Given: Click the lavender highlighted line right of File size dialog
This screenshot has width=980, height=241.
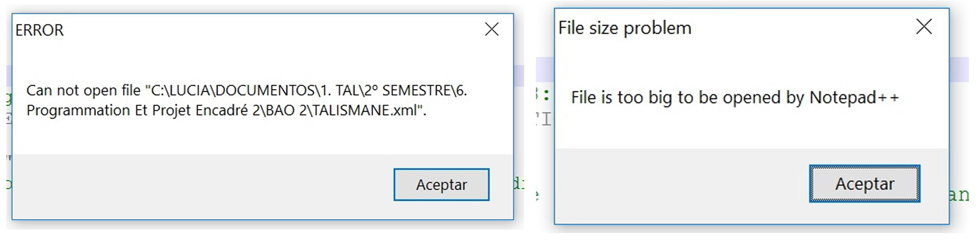Looking at the screenshot, I should coord(959,69).
